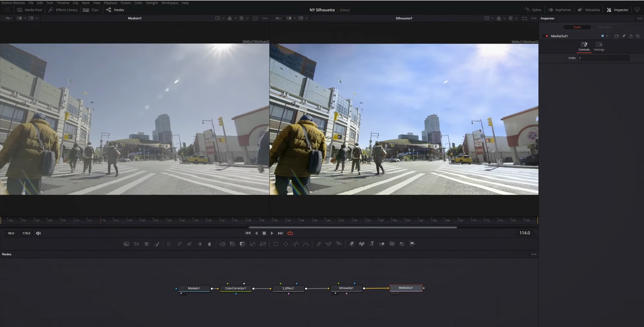Select the Text tool in the toolbar

coord(146,244)
